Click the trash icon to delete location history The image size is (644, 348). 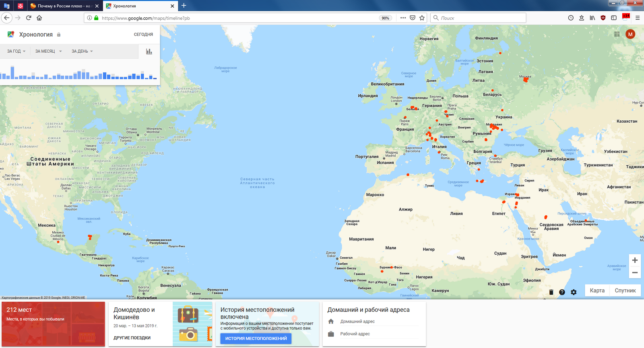coord(551,292)
